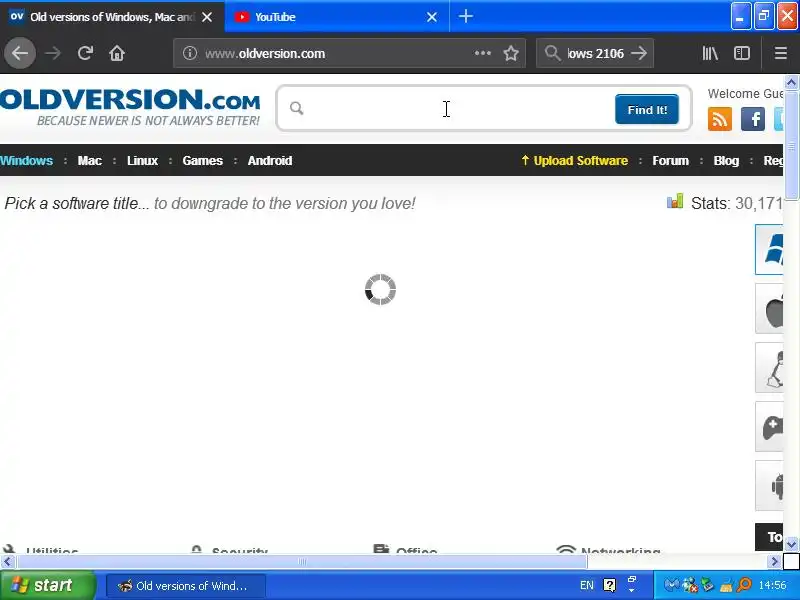
Task: Select the Linux penguin platform tile
Action: pyautogui.click(x=769, y=367)
